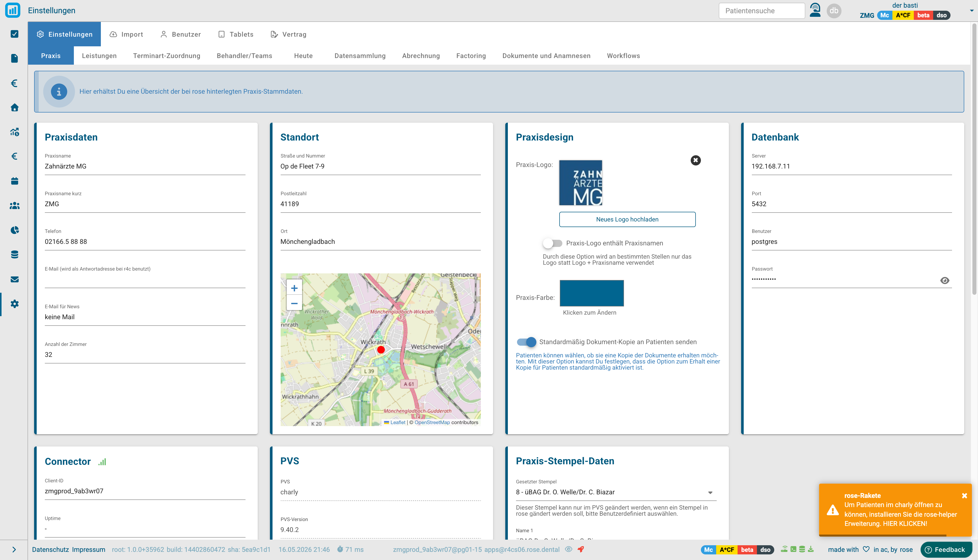The width and height of the screenshot is (978, 560).
Task: Click the Connector signal strength bars icon
Action: [102, 461]
